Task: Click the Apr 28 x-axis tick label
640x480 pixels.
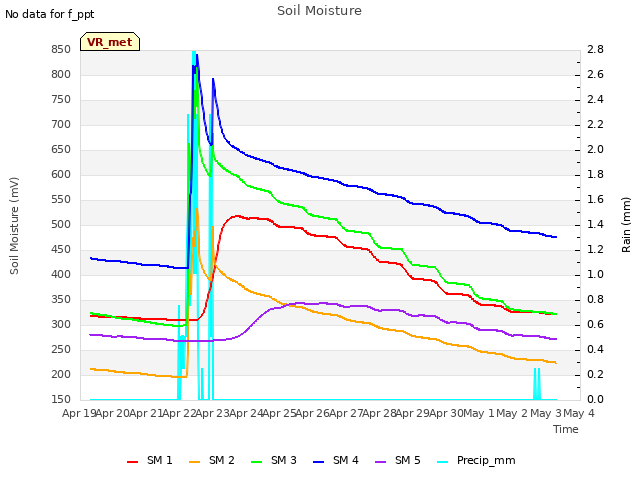Action: pyautogui.click(x=380, y=413)
